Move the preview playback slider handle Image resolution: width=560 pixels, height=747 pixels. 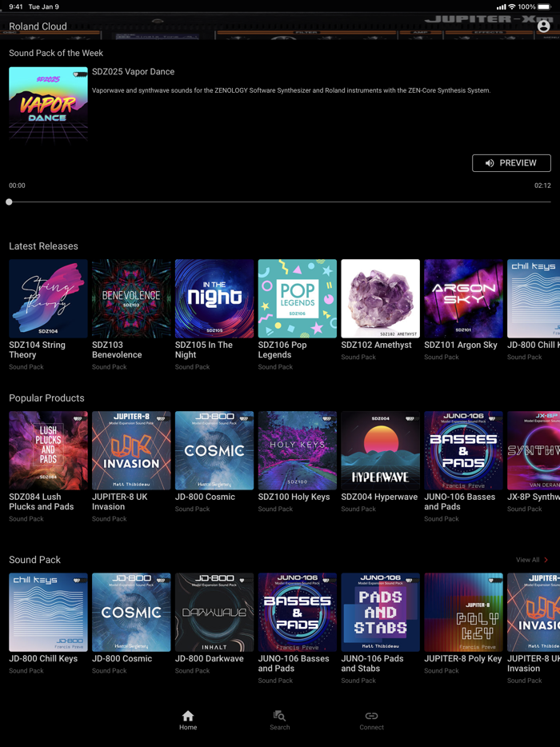[x=9, y=202]
